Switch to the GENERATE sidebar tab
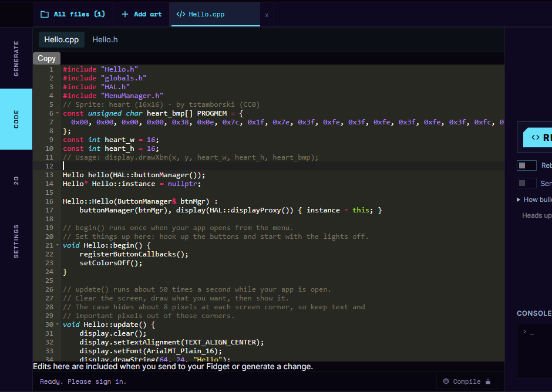 [16, 58]
